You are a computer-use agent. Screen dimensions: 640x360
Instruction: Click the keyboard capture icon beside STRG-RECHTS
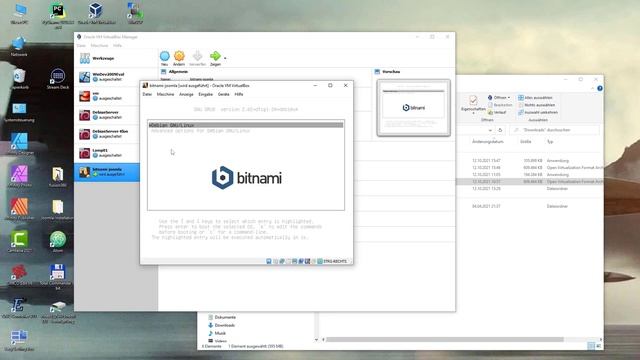[x=320, y=261]
